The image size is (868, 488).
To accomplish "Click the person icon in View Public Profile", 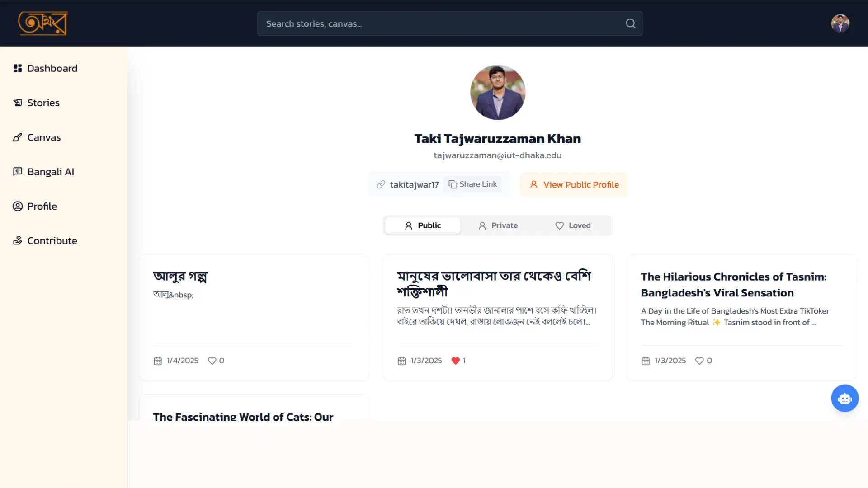I will click(x=533, y=184).
